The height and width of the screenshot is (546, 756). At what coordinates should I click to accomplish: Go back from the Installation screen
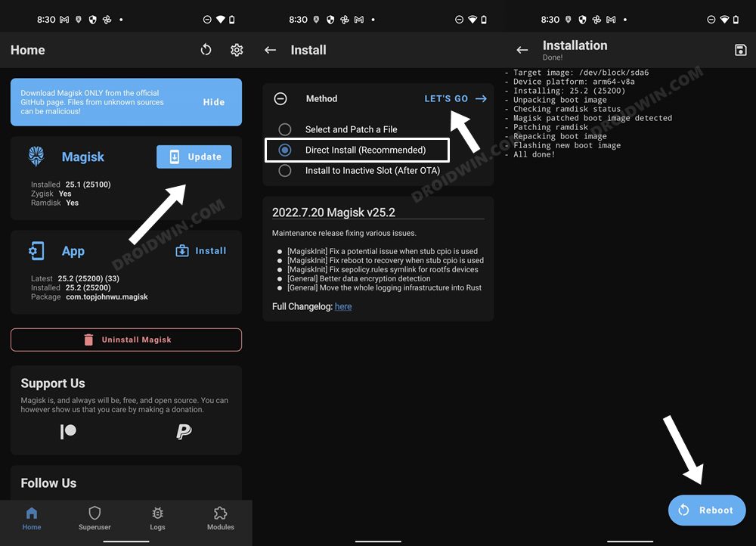[522, 50]
